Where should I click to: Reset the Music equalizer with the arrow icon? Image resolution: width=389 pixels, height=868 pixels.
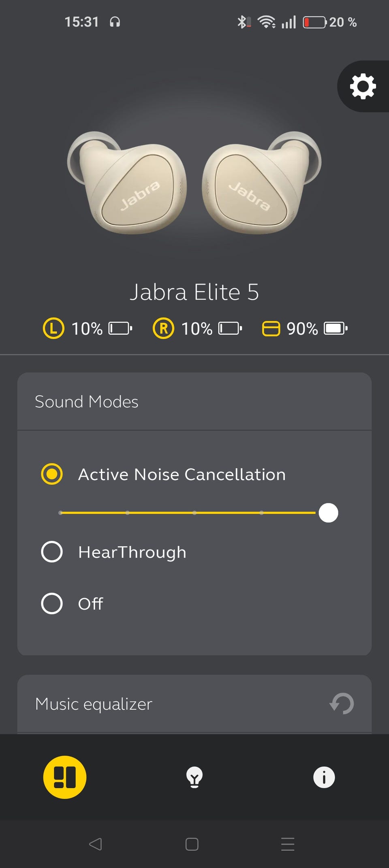coord(342,704)
